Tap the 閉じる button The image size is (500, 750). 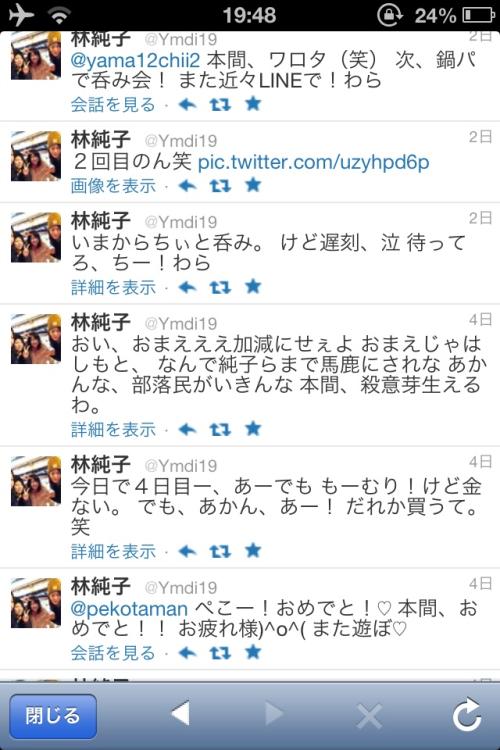tap(53, 716)
